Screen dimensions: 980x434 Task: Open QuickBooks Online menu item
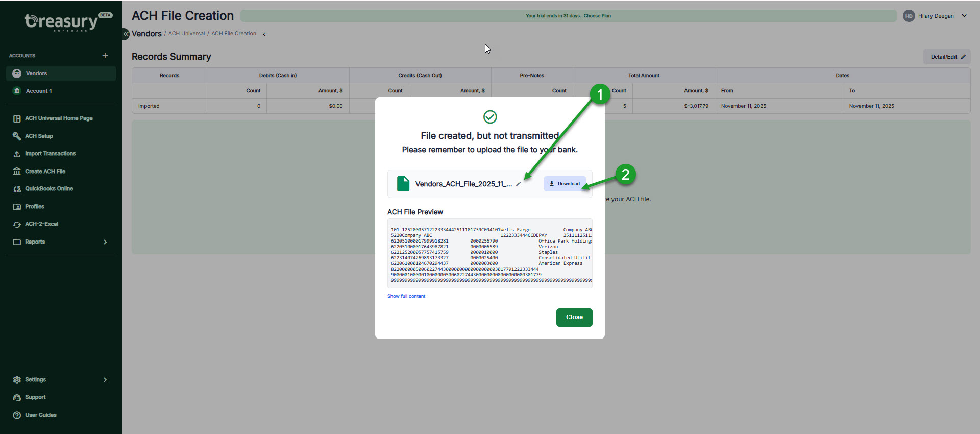(x=49, y=189)
